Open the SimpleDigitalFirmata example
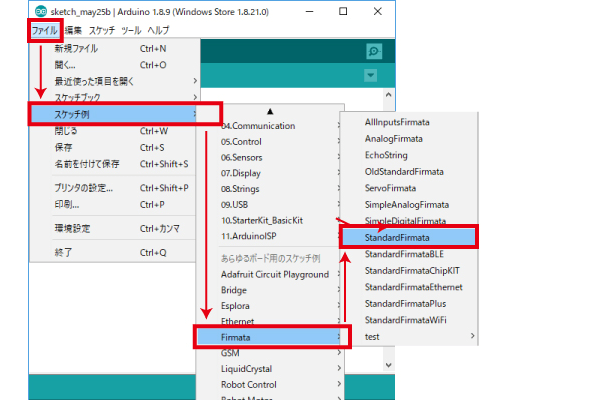The height and width of the screenshot is (400, 600). pyautogui.click(x=409, y=220)
